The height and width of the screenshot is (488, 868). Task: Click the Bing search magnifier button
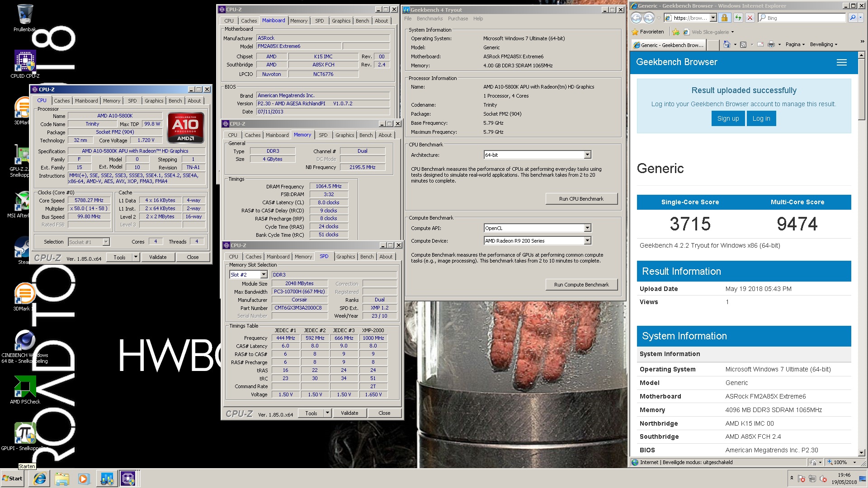pyautogui.click(x=853, y=18)
